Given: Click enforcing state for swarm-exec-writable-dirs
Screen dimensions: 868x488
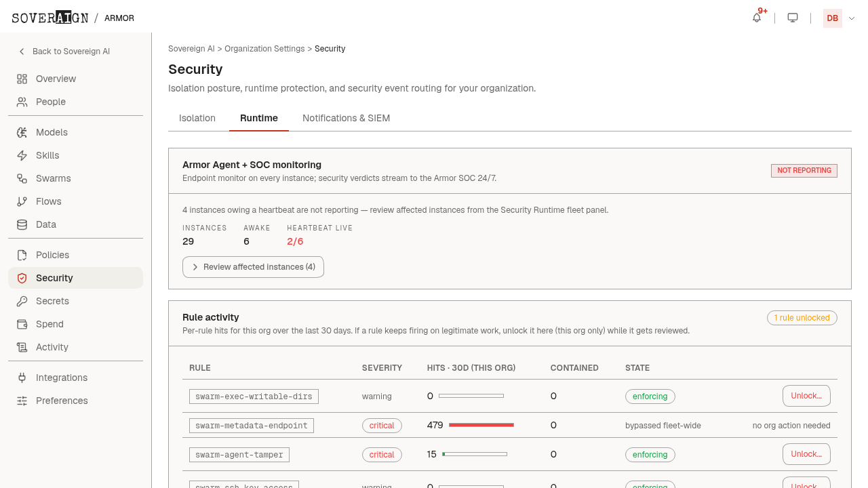Looking at the screenshot, I should coord(650,396).
